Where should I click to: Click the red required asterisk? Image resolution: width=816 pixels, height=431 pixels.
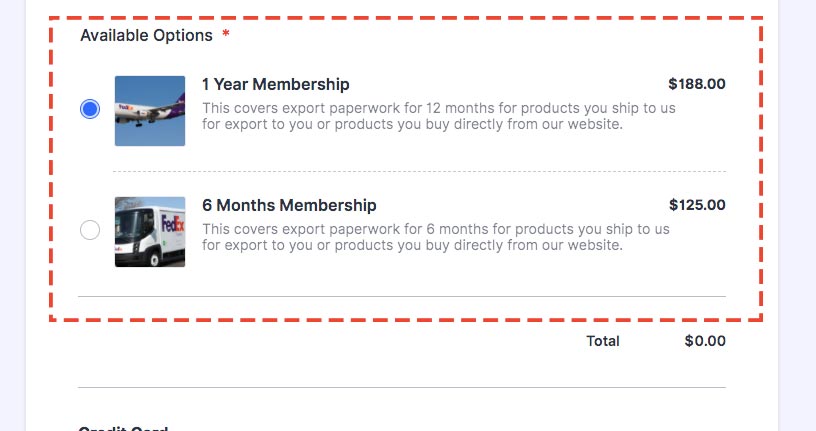(226, 36)
